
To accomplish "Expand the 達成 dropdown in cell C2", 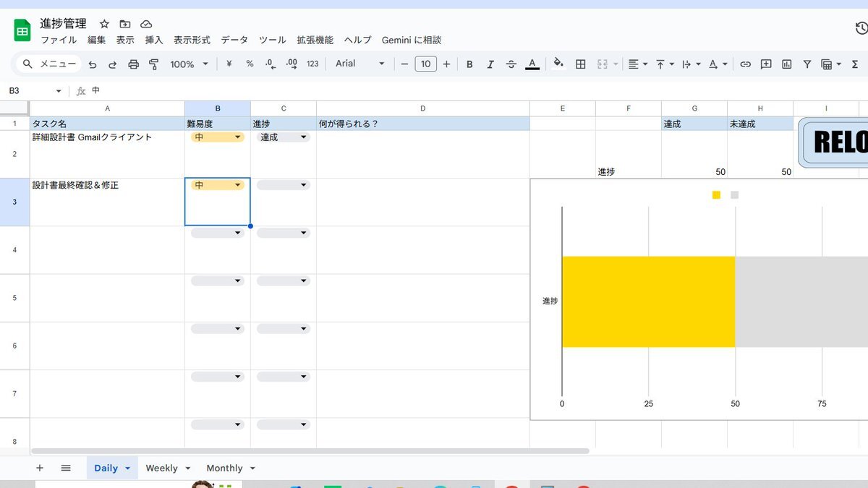I will click(303, 137).
